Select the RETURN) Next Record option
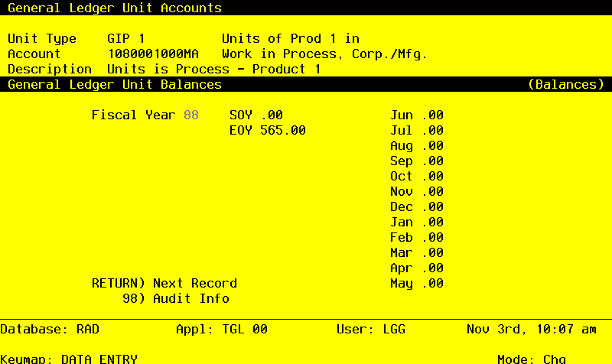 [164, 283]
